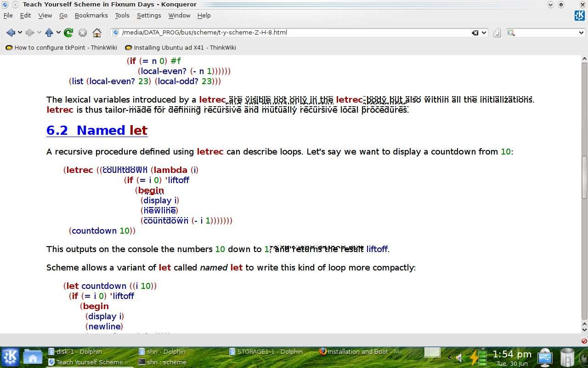Viewport: 588px width, 368px height.
Task: Reload the page with the green refresh icon
Action: tap(68, 33)
